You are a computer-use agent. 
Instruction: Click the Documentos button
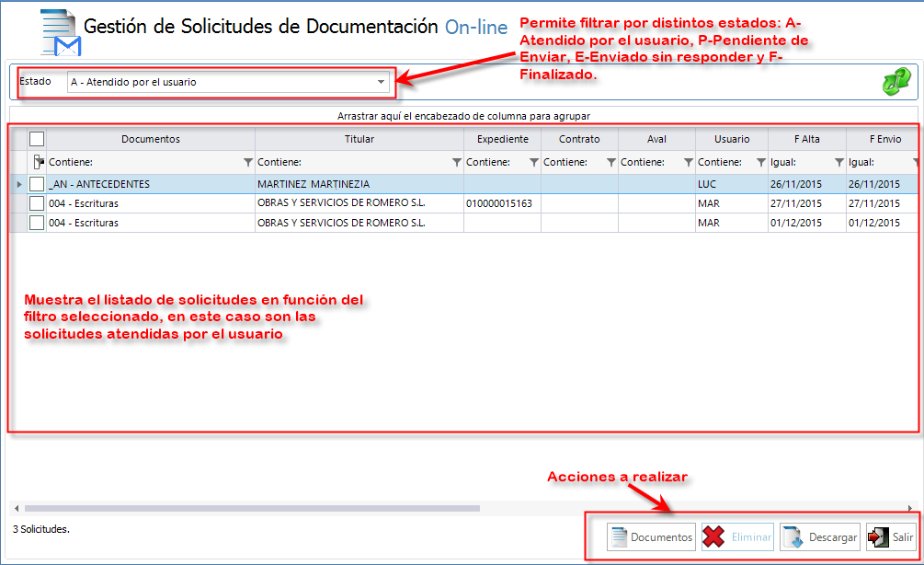[x=651, y=536]
